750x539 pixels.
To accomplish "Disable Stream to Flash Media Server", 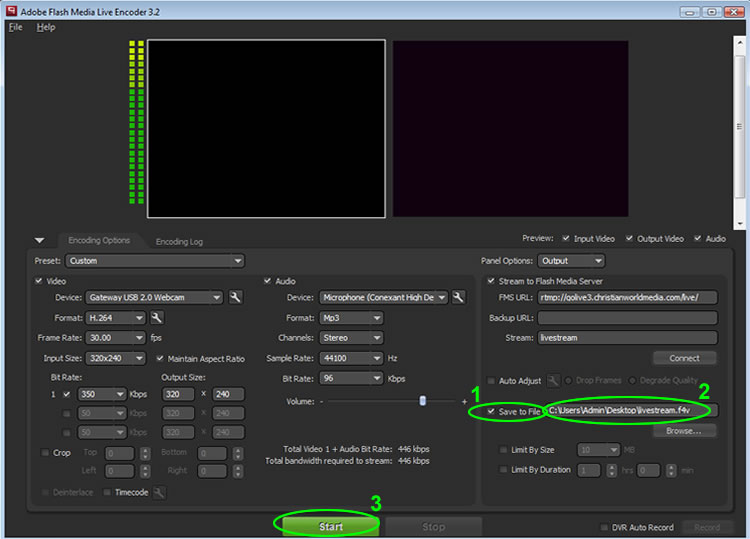I will (x=491, y=281).
